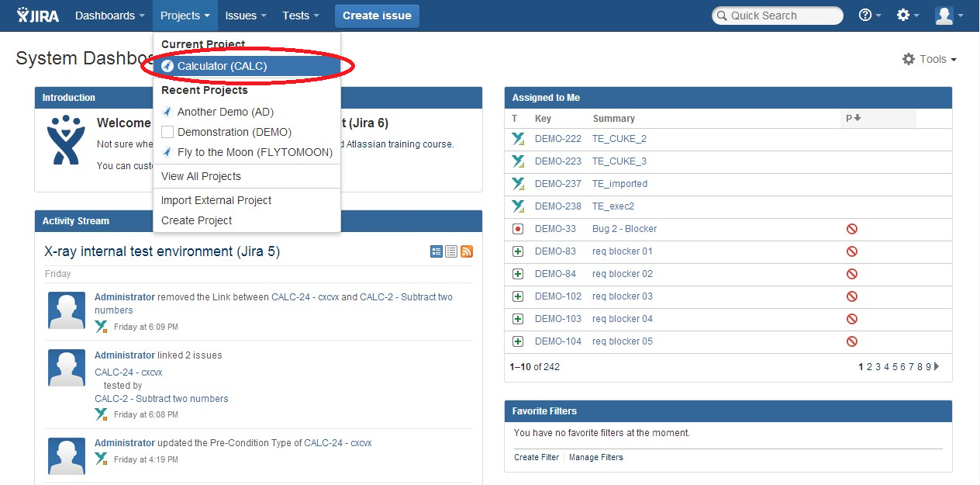This screenshot has height=485, width=980.
Task: Expand the Issues dropdown
Action: 246,16
